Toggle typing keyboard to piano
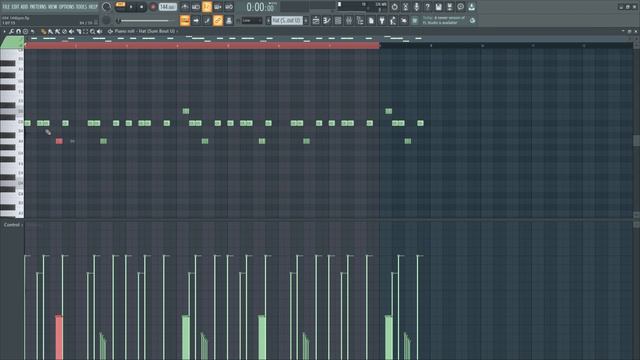 coord(185,20)
